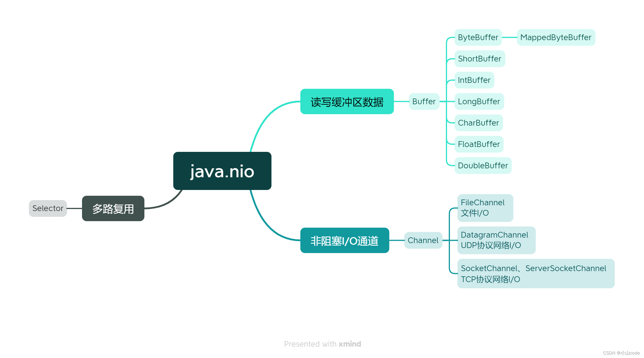Select the 读写缓冲区数据 branch node
644x358 pixels.
point(347,102)
